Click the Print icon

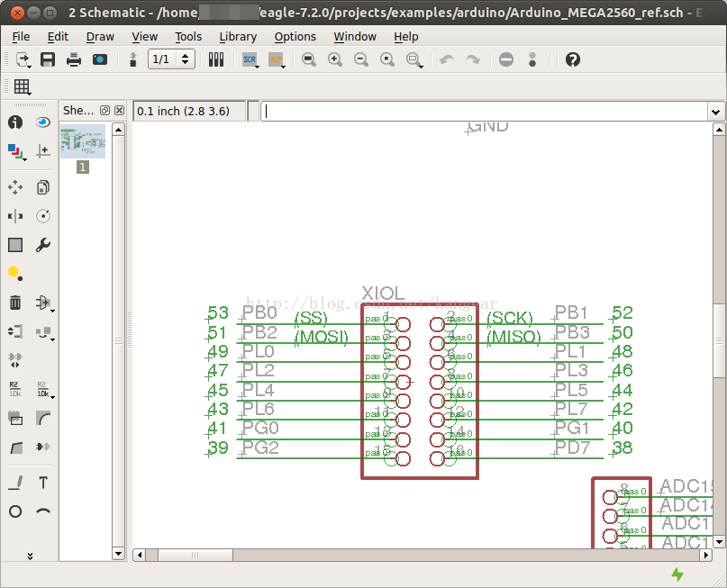click(x=74, y=59)
